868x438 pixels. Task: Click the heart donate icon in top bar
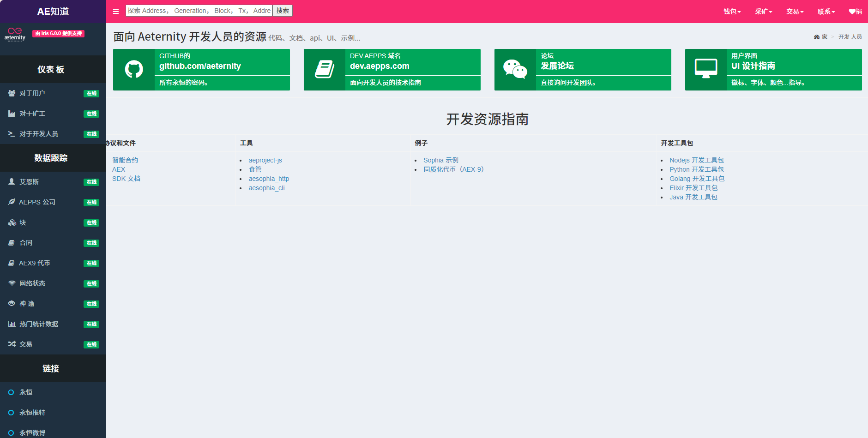coord(852,12)
